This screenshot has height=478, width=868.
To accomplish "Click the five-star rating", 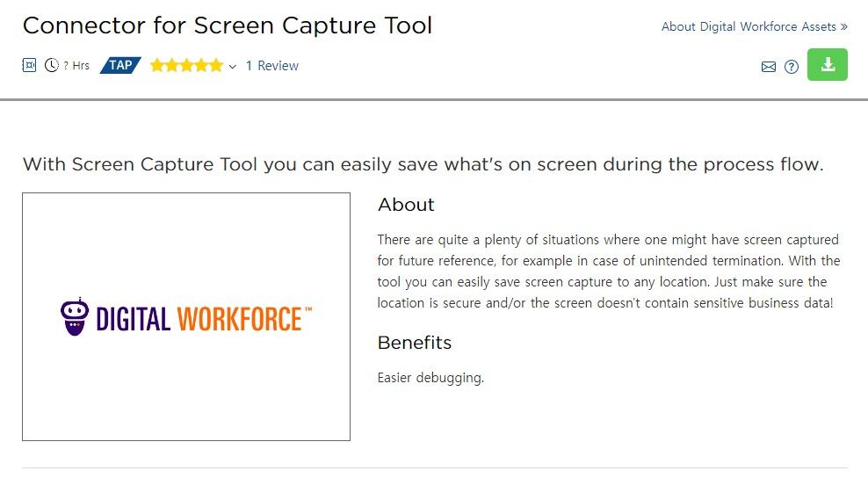I will pyautogui.click(x=186, y=65).
